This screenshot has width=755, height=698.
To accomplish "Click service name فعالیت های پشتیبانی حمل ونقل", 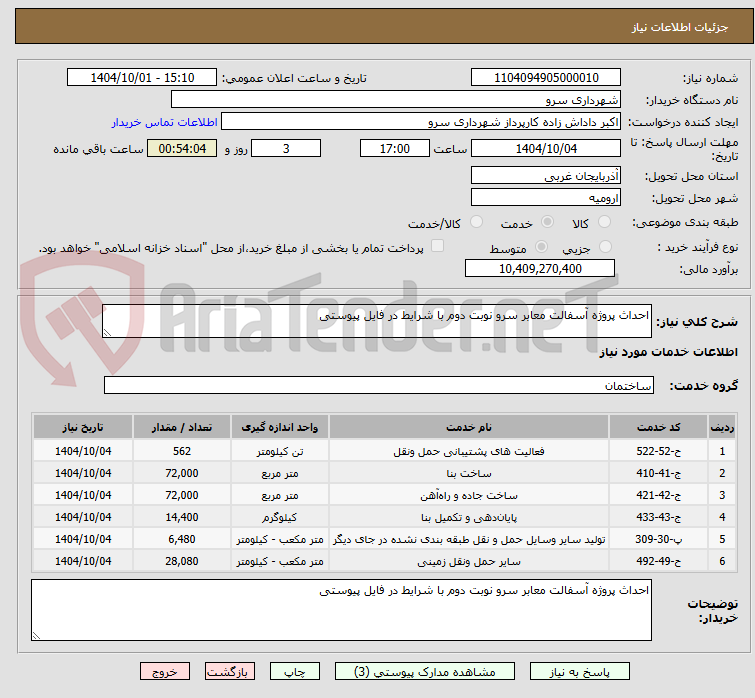I will coord(469,452).
